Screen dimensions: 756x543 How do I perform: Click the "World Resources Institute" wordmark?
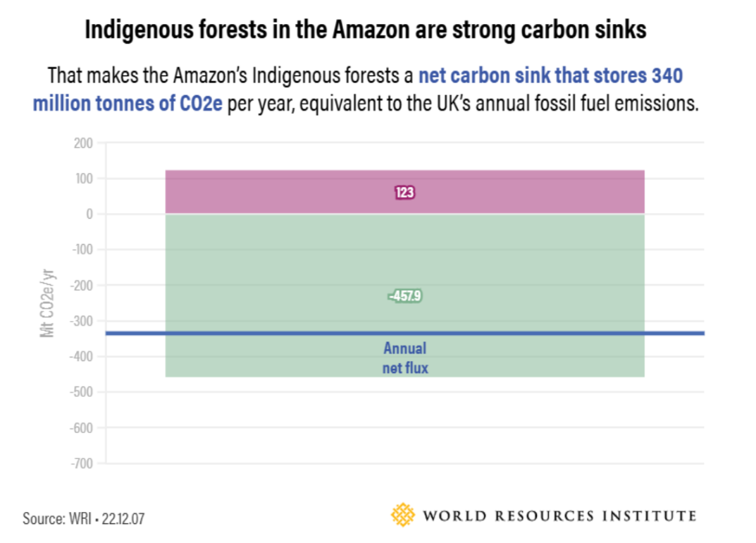tap(559, 515)
